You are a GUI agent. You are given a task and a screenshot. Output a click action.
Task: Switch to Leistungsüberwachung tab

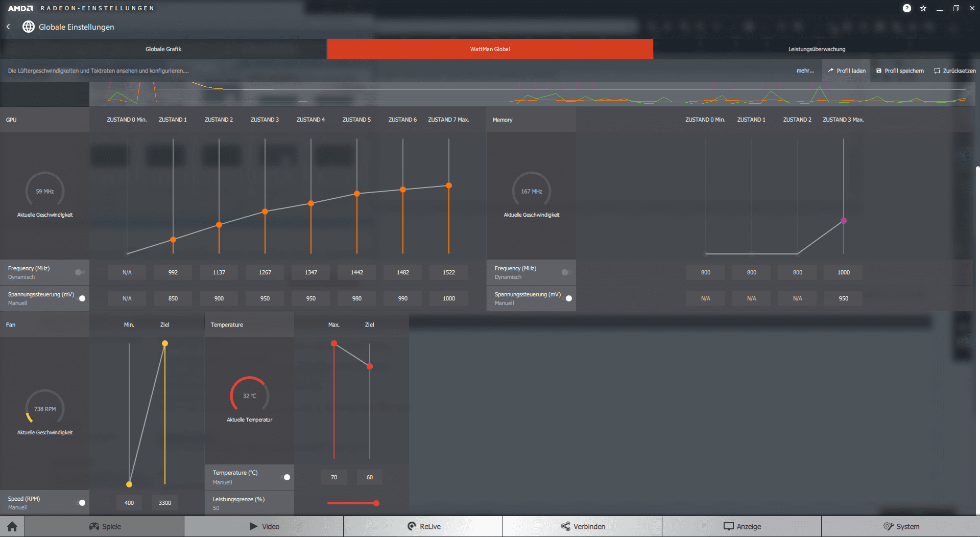pyautogui.click(x=817, y=49)
